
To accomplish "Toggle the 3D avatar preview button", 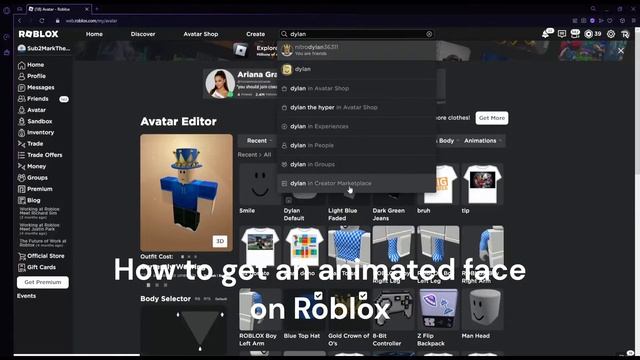I will pos(220,241).
